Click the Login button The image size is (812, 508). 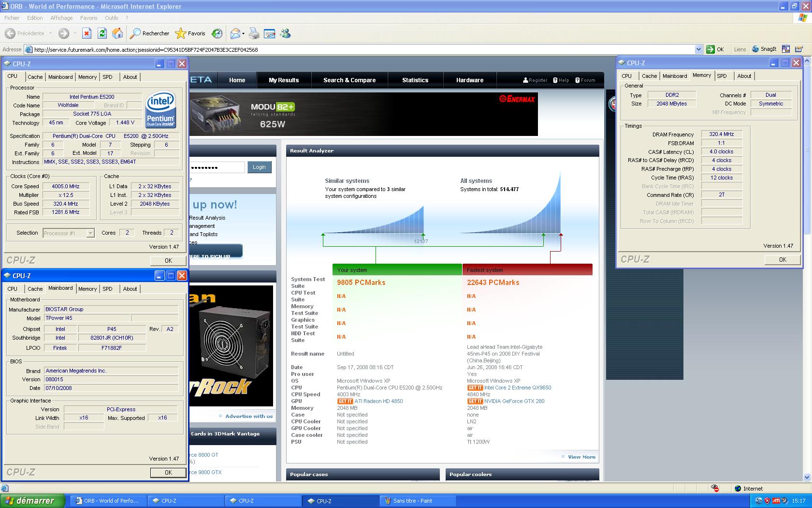coord(259,167)
